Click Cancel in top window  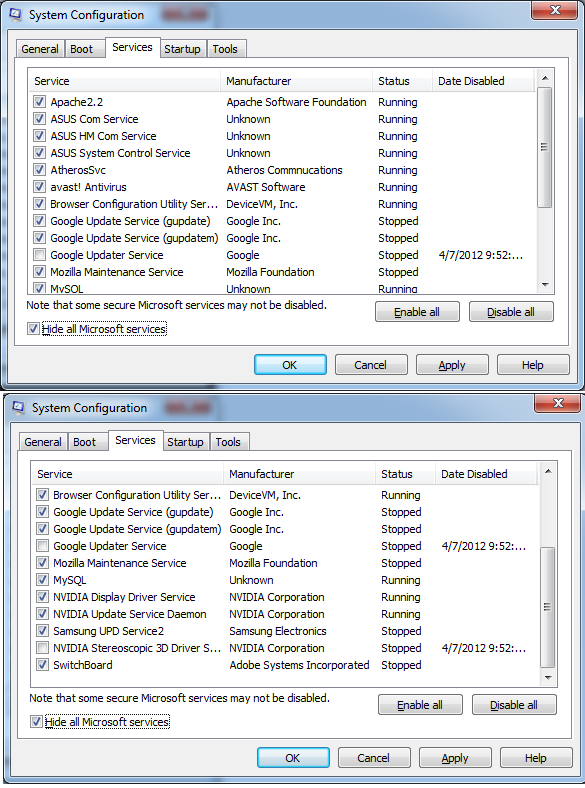click(x=371, y=365)
